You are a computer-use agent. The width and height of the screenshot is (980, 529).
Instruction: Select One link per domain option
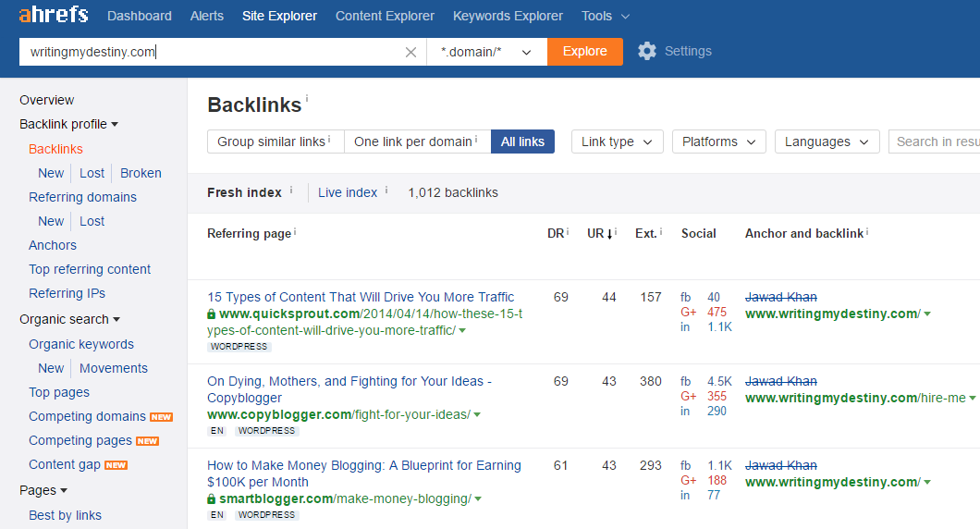(x=418, y=141)
